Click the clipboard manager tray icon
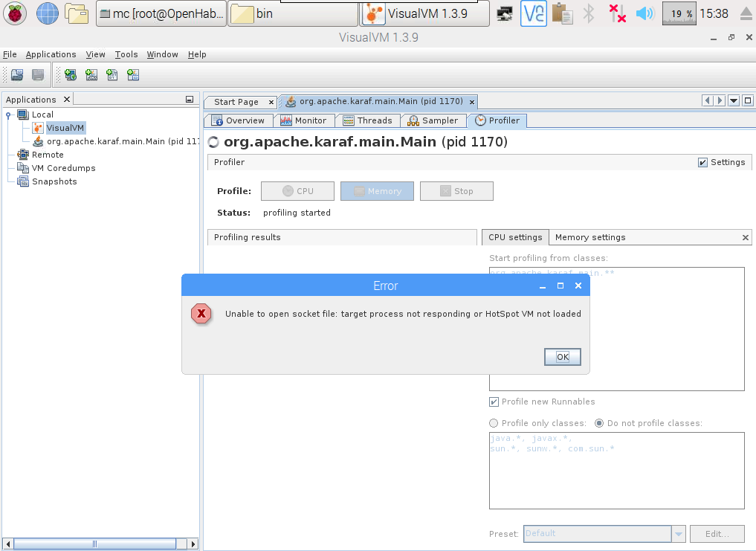 pos(562,13)
